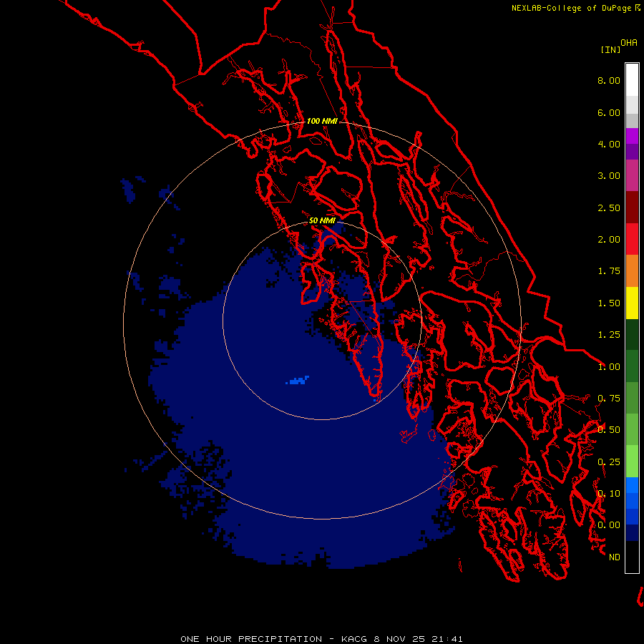Pick the bright red swatch beside 2.00
Viewport: 644px width, 644px height.
click(632, 239)
